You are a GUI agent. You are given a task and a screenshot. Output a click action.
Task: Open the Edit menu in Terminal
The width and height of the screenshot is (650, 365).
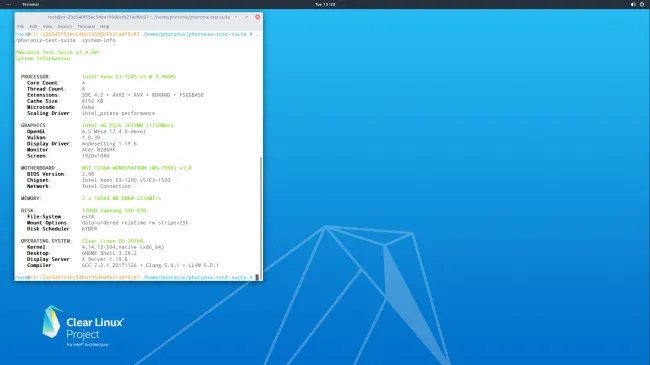[33, 27]
